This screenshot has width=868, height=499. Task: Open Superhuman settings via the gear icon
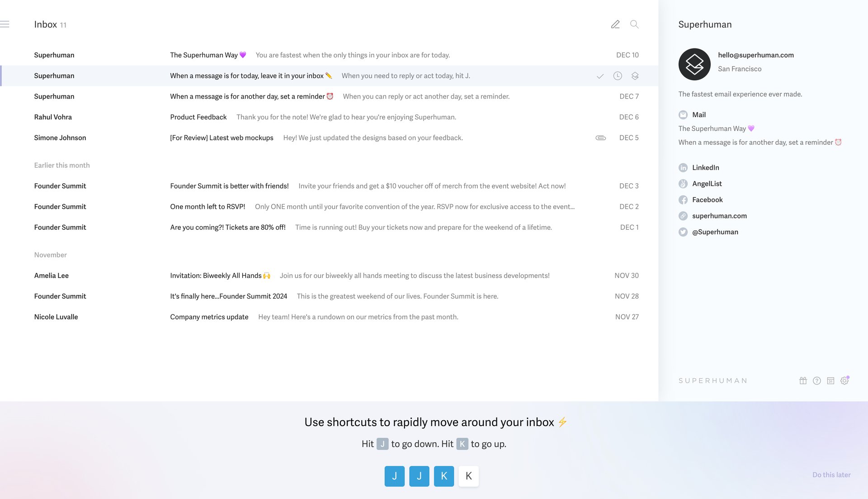844,380
